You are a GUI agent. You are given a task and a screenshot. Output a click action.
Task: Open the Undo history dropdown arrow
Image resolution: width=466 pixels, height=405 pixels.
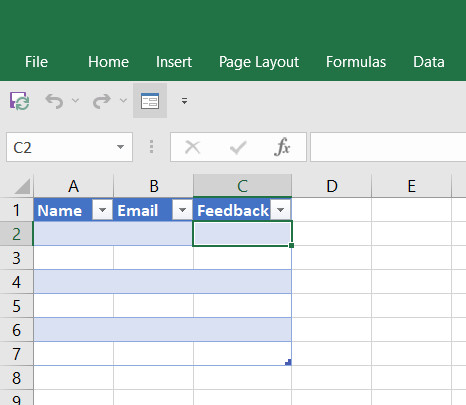pyautogui.click(x=75, y=100)
